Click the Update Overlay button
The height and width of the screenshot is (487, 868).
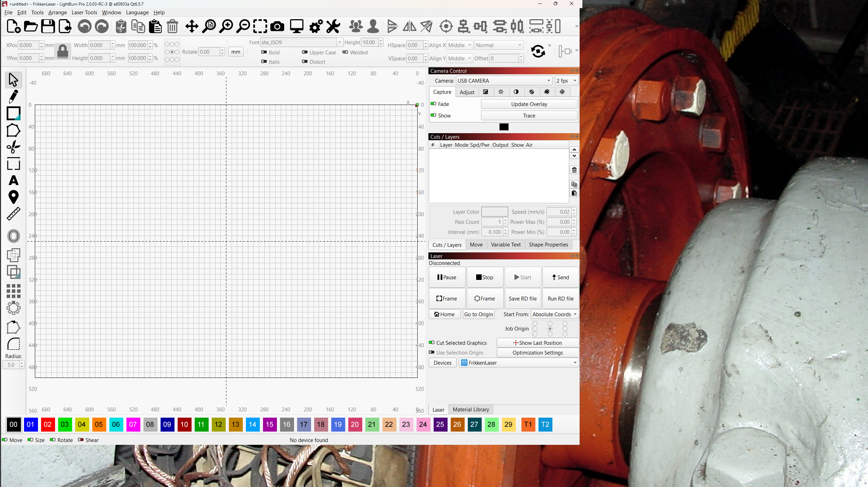529,104
